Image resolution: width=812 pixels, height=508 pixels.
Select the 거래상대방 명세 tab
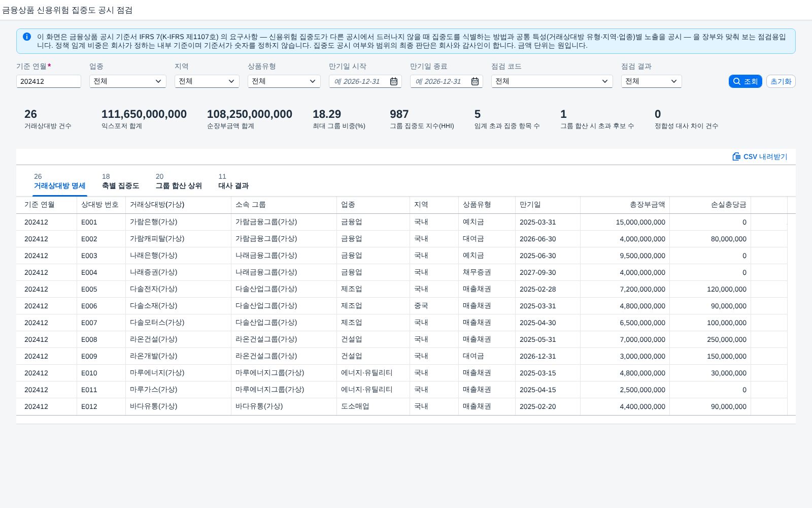pos(59,181)
